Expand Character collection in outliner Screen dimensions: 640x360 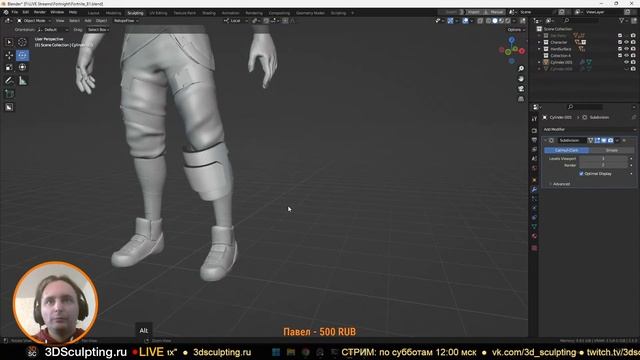tap(539, 42)
